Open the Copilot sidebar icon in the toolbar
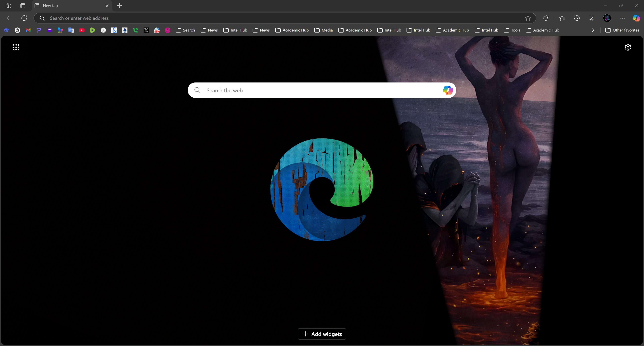Screen dimensions: 644x346 (x=636, y=18)
